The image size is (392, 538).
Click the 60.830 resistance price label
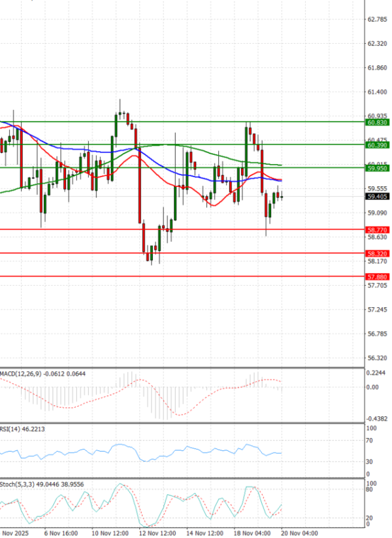click(x=378, y=122)
